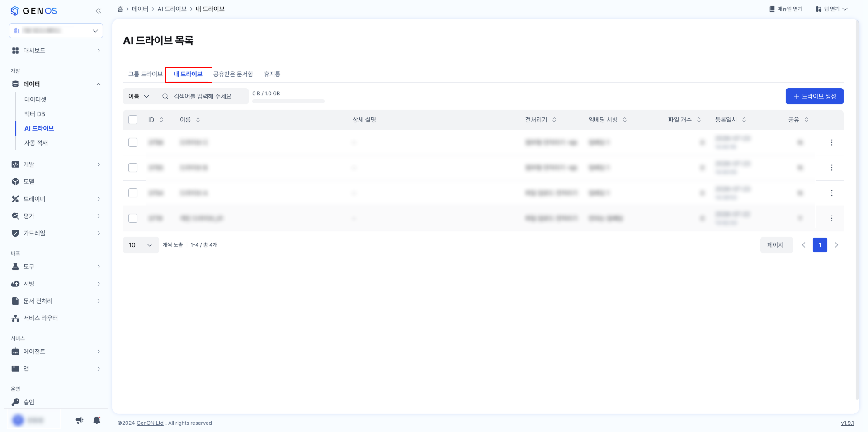Go to next page arrow in pagination
Screen dimensions: 868x432
pyautogui.click(x=836, y=245)
